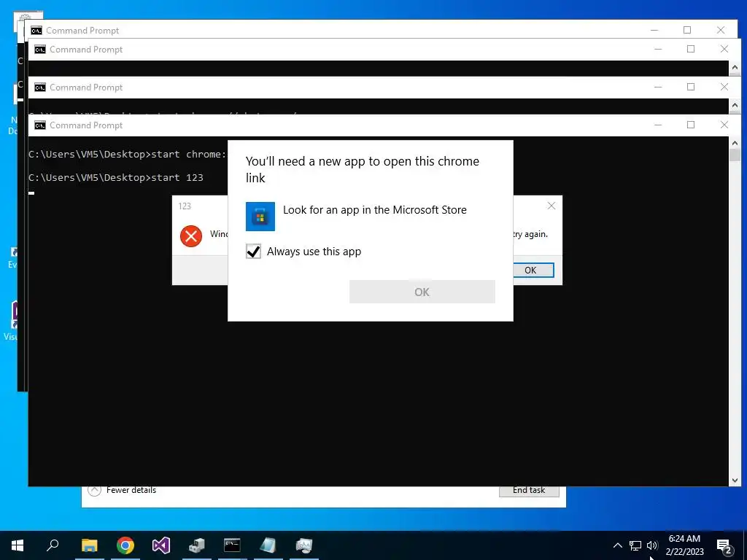Click the scroll-down arrow of the front Command Prompt
Image resolution: width=747 pixels, height=560 pixels.
(x=734, y=481)
